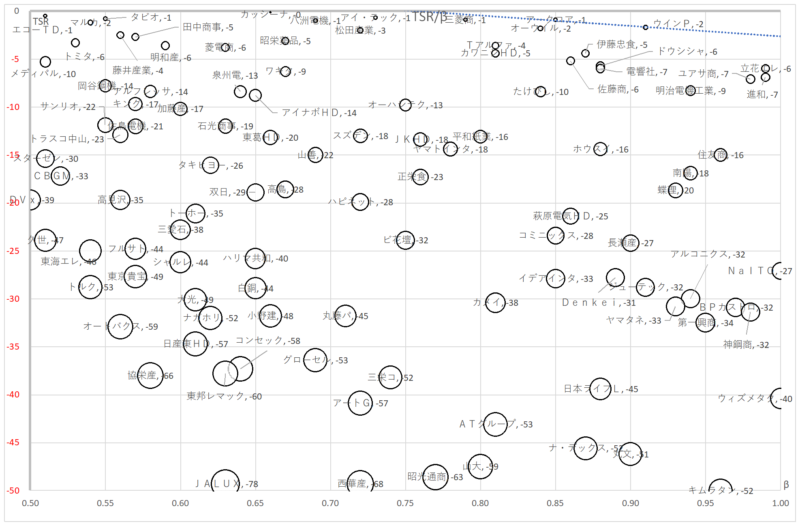Click the '萩原電気ＨＤ, -25' label
The image size is (800, 526).
[571, 216]
